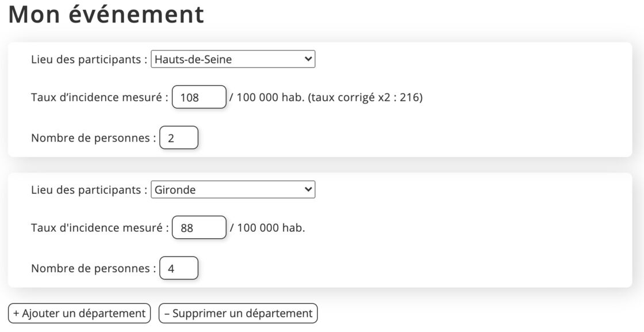Focus the incidence rate field showing 108

click(x=199, y=97)
